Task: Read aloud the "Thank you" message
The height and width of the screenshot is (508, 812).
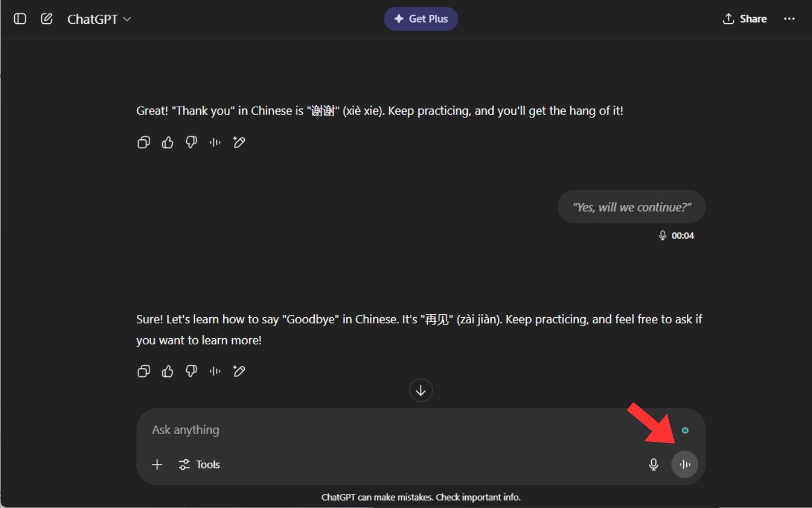Action: [x=215, y=142]
